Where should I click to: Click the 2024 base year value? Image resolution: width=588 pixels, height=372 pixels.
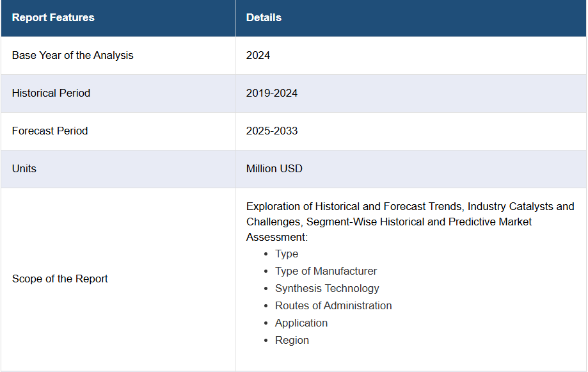(x=258, y=55)
